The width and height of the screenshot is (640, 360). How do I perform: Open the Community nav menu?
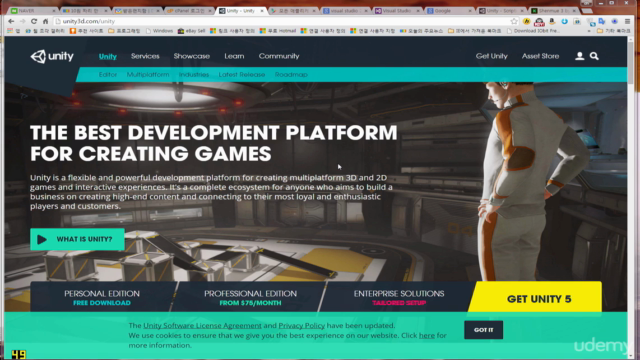(x=279, y=56)
